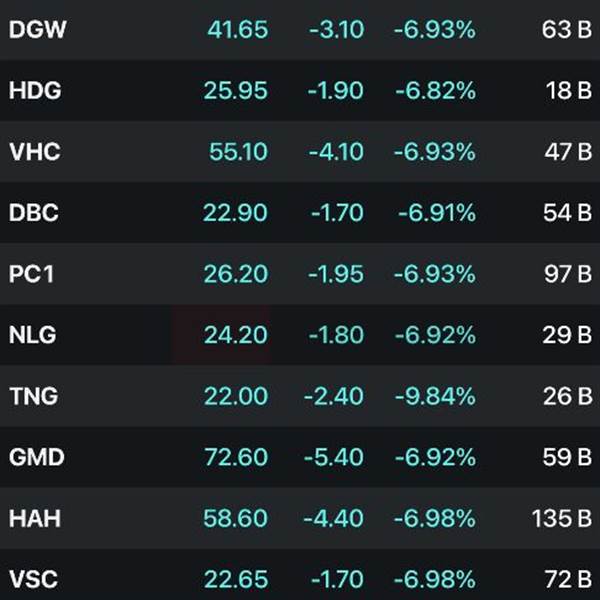Click the HAH stock ticker
Viewport: 600px width, 600px height.
34,518
